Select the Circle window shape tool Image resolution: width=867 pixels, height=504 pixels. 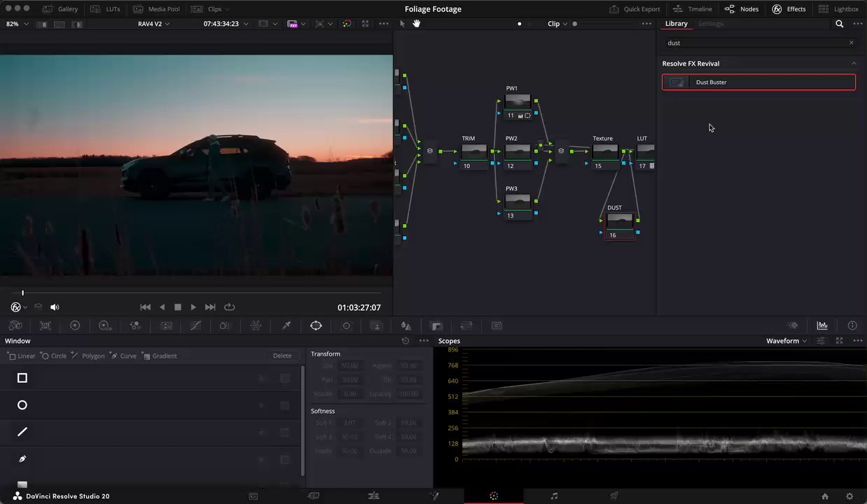coord(22,405)
